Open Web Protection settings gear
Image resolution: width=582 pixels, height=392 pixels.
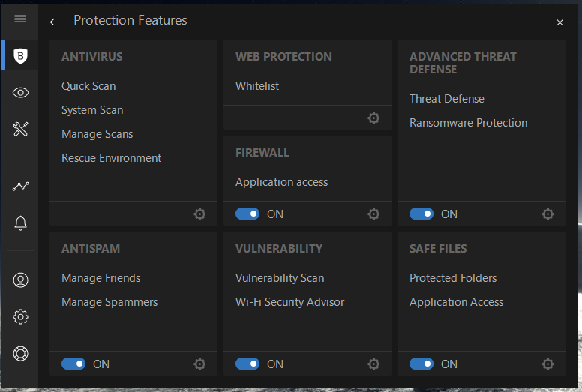[373, 118]
